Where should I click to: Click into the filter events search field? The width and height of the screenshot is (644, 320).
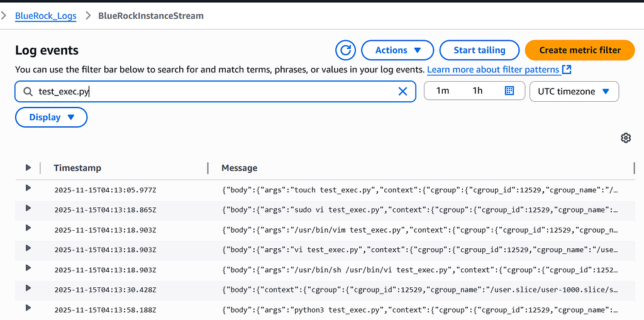215,92
